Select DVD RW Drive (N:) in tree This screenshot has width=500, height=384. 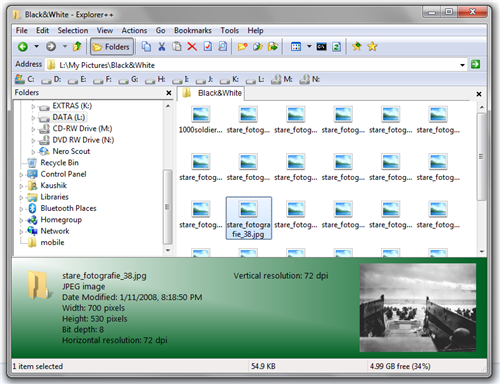tap(83, 140)
